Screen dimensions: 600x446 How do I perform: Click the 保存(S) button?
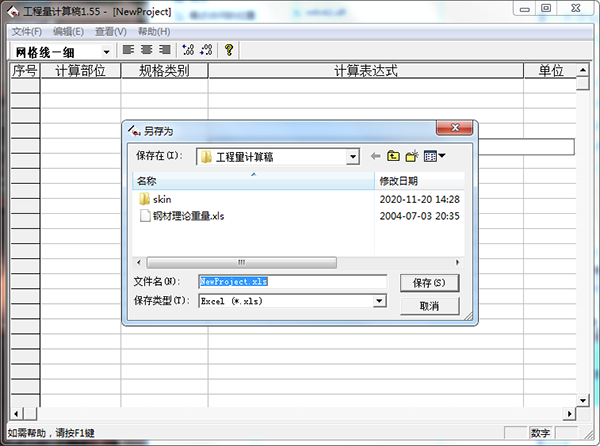[429, 283]
